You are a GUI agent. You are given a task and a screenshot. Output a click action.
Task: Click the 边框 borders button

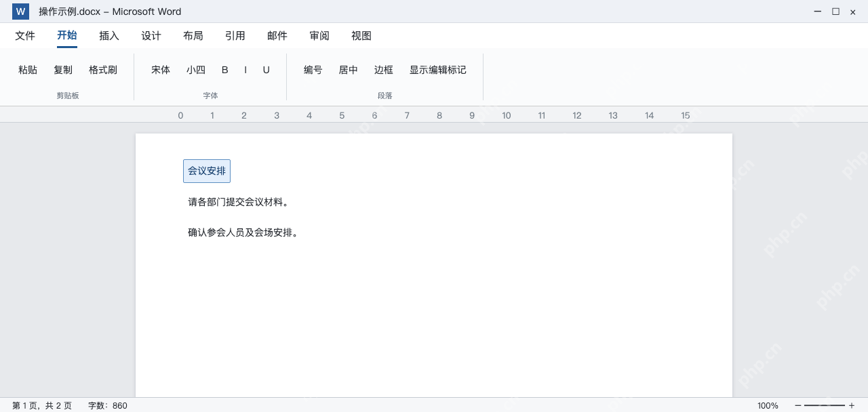384,70
